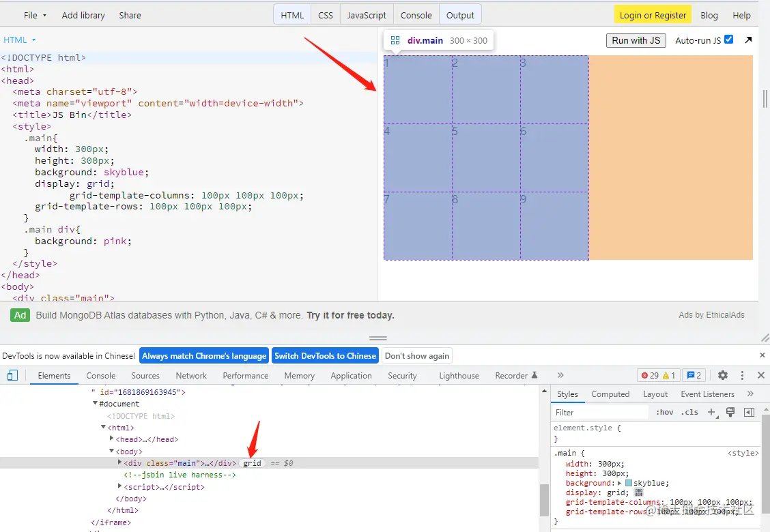Click Don't show again button
770x532 pixels.
417,356
